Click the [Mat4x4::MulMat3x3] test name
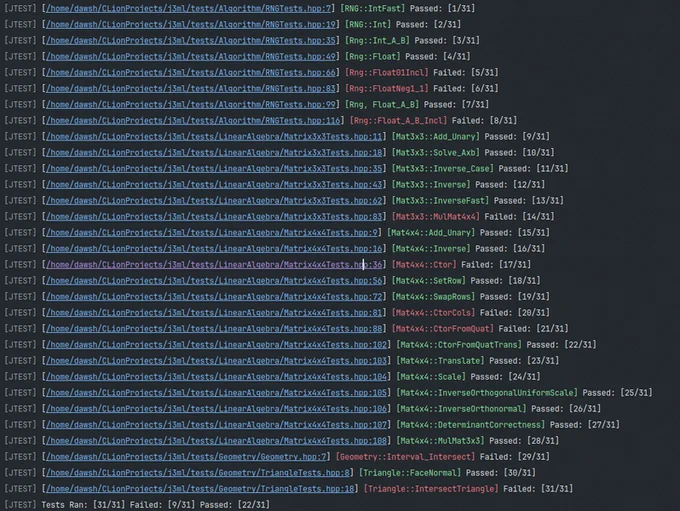Image resolution: width=680 pixels, height=511 pixels. 441,441
